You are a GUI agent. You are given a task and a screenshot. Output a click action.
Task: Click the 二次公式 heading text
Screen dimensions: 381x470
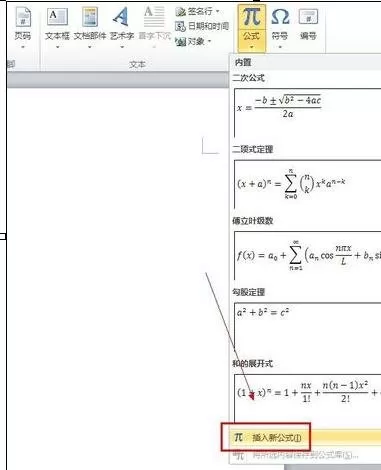click(x=249, y=78)
